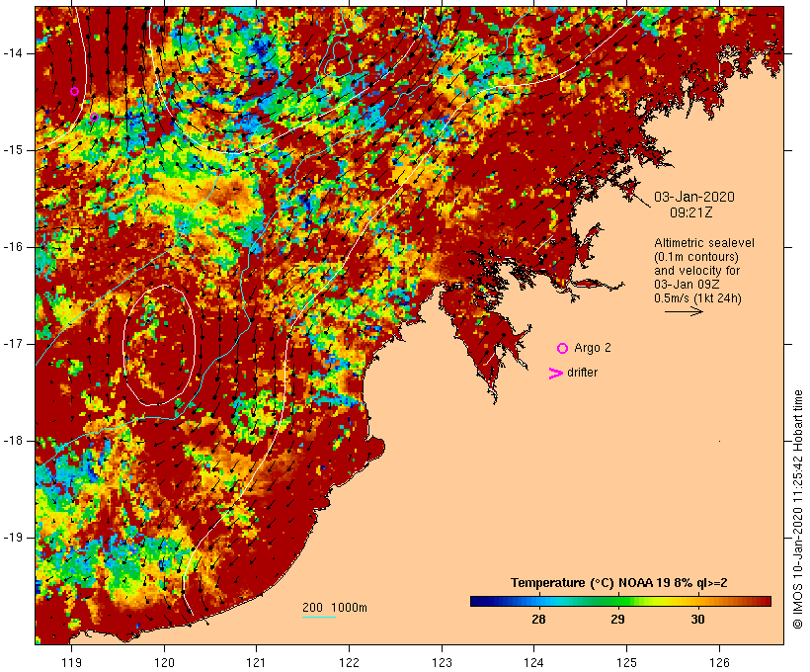This screenshot has height=672, width=810.
Task: Click the '(0.1m contours)' text
Action: pos(696,257)
